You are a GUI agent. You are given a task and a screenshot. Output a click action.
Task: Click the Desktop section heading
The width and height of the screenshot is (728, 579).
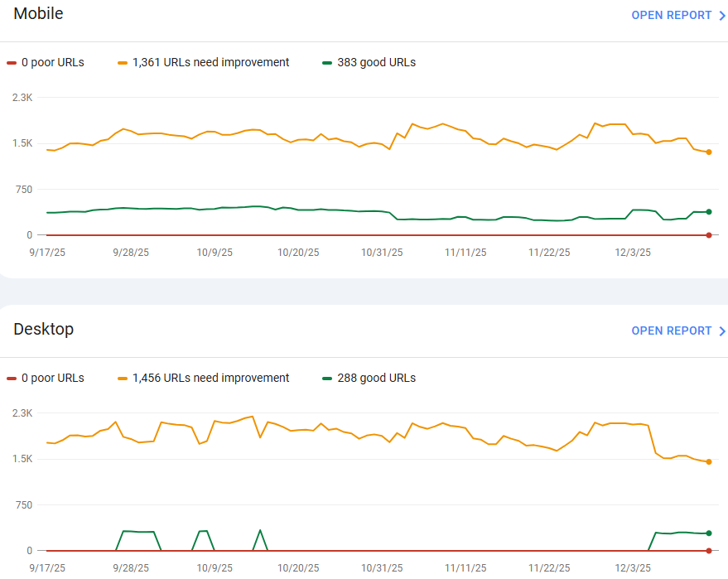[x=43, y=329]
